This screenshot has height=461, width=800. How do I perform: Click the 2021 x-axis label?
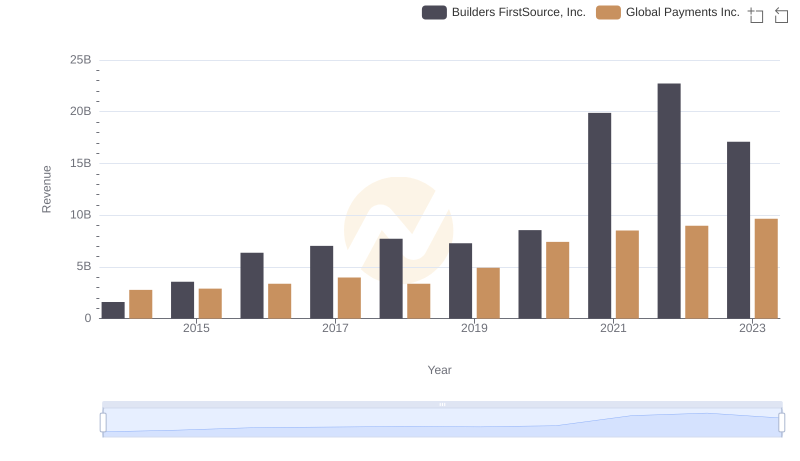(x=613, y=328)
